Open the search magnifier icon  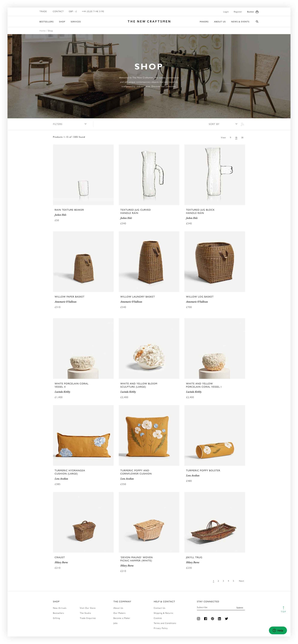point(257,22)
